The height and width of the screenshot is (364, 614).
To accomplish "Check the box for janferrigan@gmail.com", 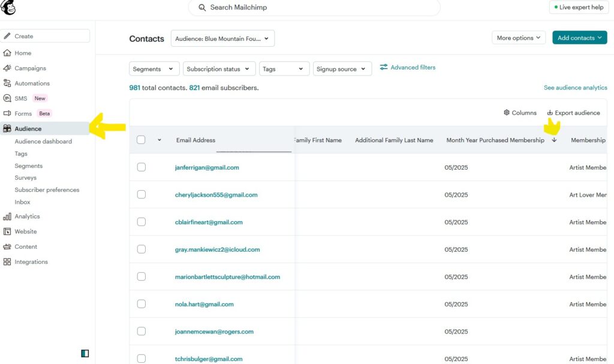I will (x=142, y=167).
